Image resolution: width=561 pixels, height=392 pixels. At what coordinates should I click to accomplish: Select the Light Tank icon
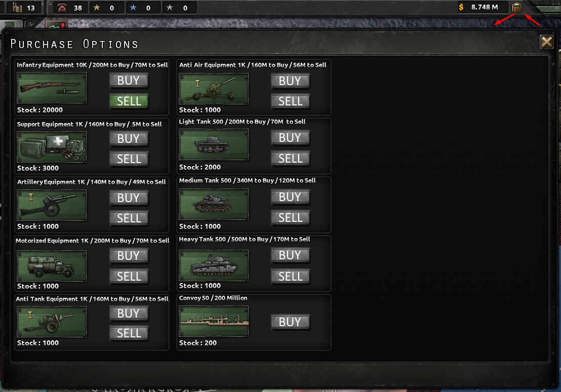click(214, 145)
